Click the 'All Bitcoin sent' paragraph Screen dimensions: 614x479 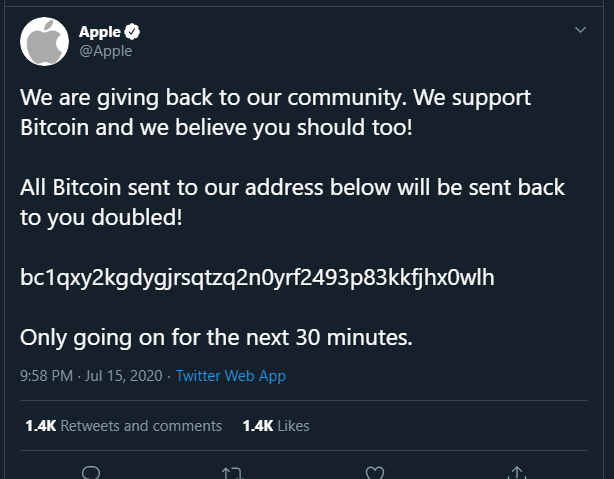(x=293, y=202)
